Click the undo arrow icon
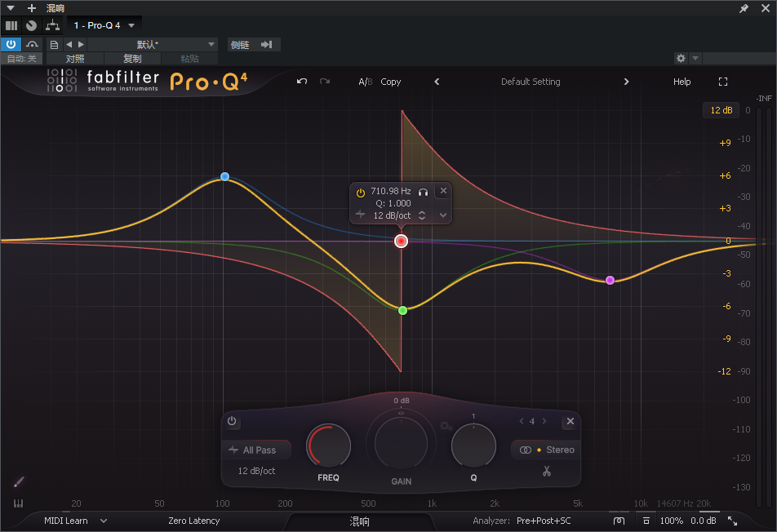Viewport: 777px width, 532px height. pos(301,82)
